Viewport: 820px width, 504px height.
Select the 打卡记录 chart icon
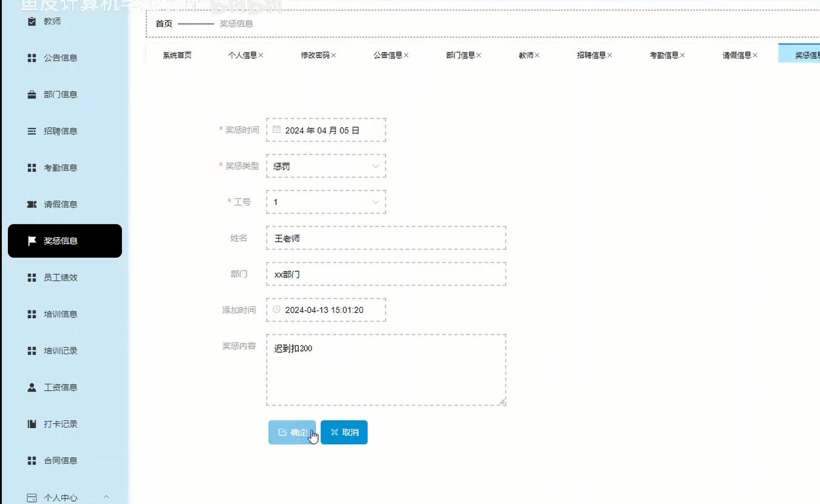(31, 423)
